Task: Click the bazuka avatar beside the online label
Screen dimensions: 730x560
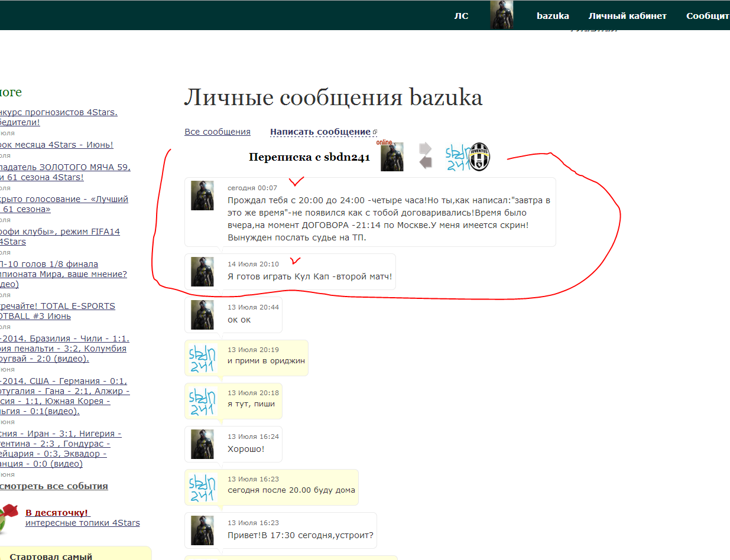Action: pyautogui.click(x=392, y=157)
